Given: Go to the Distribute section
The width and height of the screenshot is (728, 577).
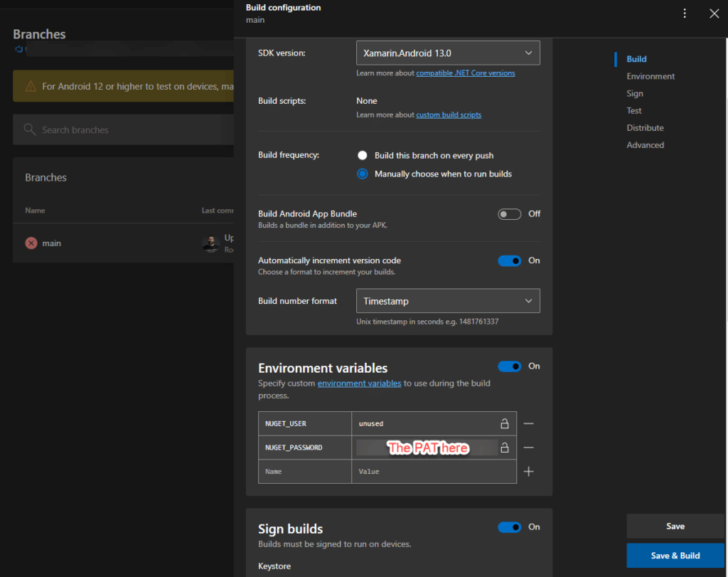Looking at the screenshot, I should (645, 128).
